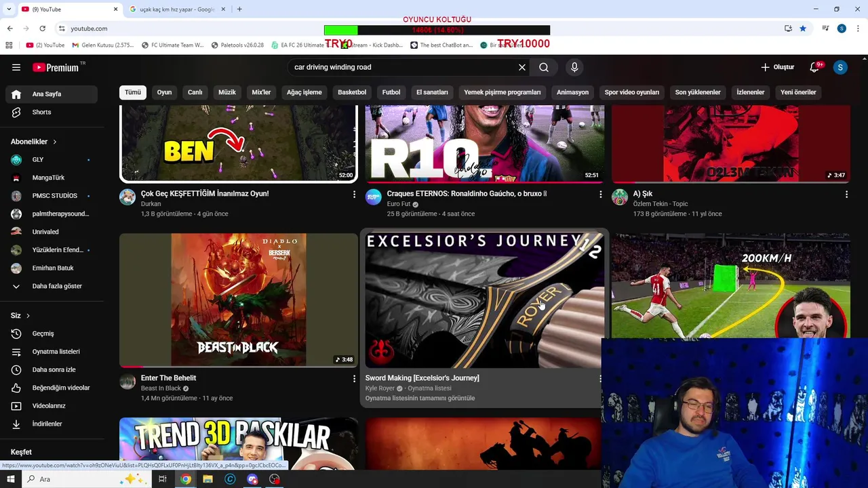868x488 pixels.
Task: Open PMSC STUDIOS subscription
Action: pos(52,196)
